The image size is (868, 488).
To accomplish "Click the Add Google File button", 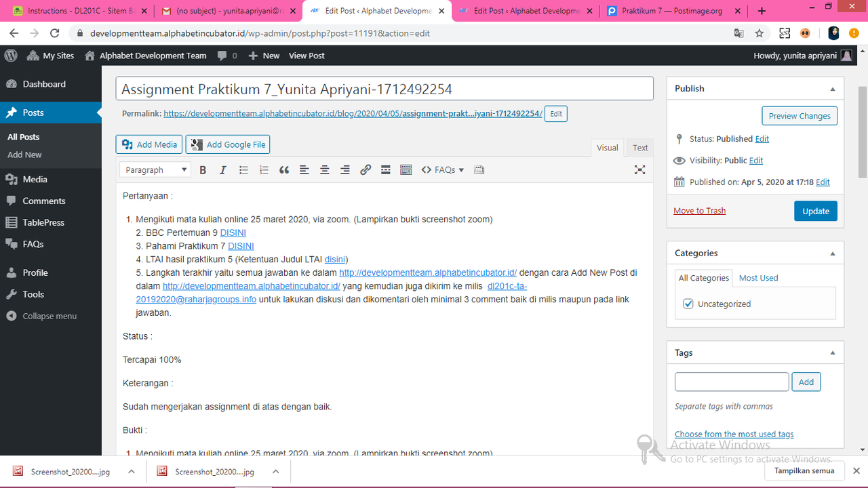I will (x=228, y=144).
